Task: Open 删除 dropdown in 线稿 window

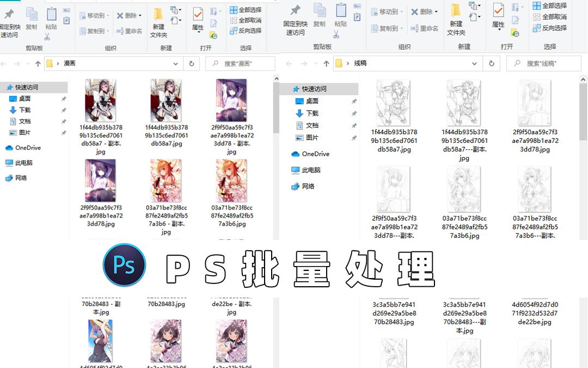Action: click(436, 12)
